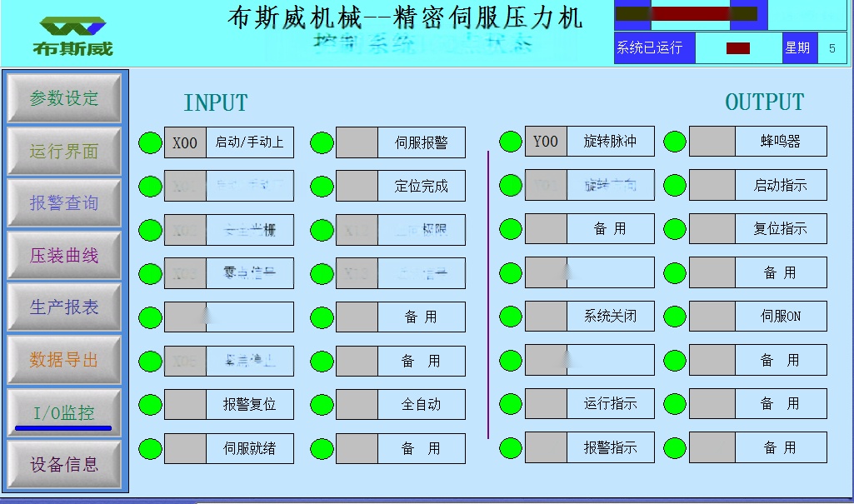Viewport: 854px width, 504px height.
Task: Click dark red status block beside 系统已运行
Action: coord(738,48)
